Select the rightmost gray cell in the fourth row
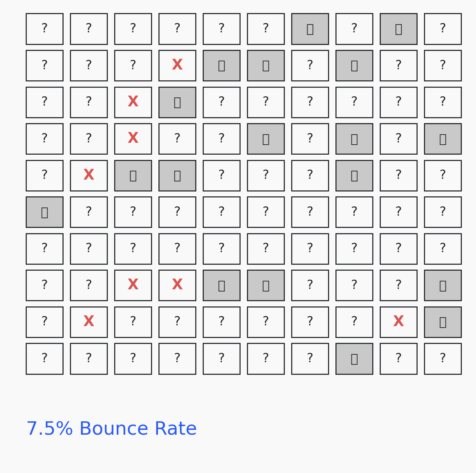Screen dimensions: 476x473 pyautogui.click(x=443, y=139)
